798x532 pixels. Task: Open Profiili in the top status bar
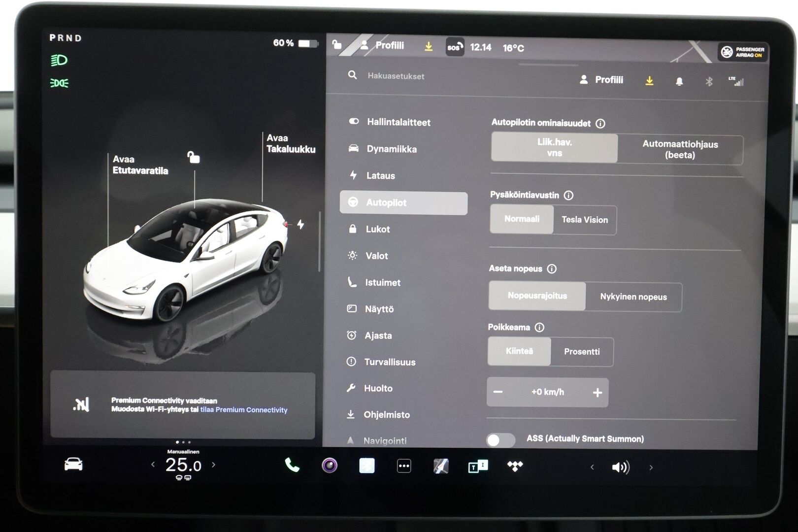[382, 45]
